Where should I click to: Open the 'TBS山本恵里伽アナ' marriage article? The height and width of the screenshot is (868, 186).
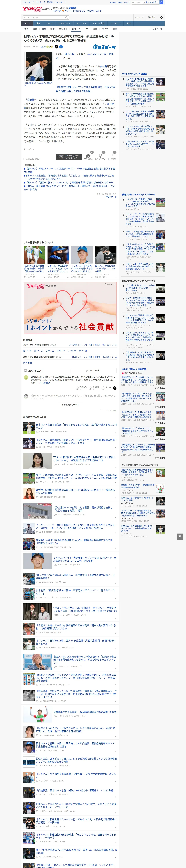(84, 459)
